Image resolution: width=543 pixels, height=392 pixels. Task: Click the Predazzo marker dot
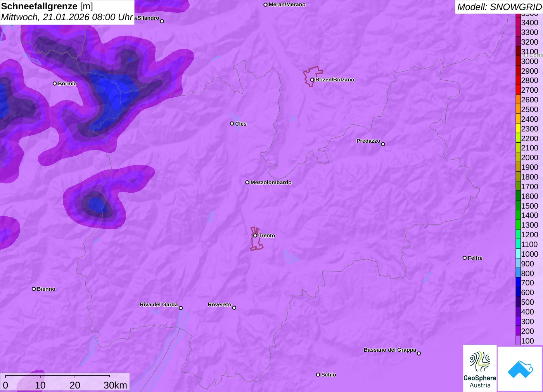pos(383,144)
